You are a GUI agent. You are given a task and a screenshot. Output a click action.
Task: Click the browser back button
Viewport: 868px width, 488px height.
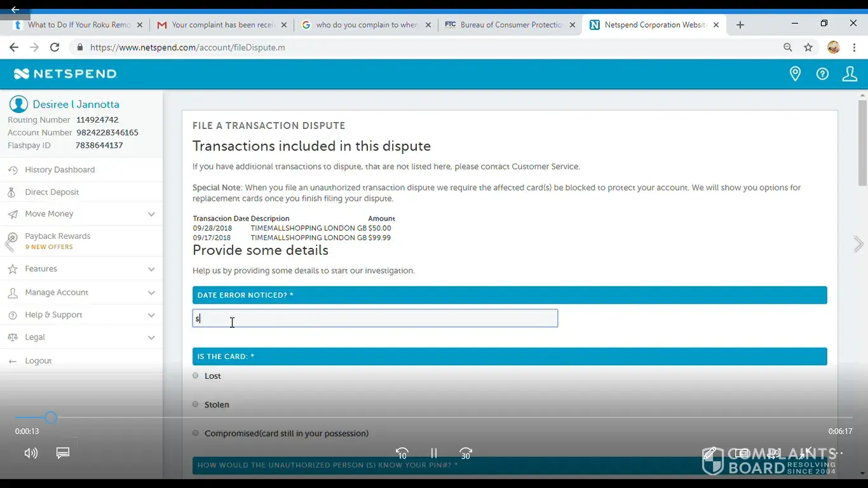point(14,47)
